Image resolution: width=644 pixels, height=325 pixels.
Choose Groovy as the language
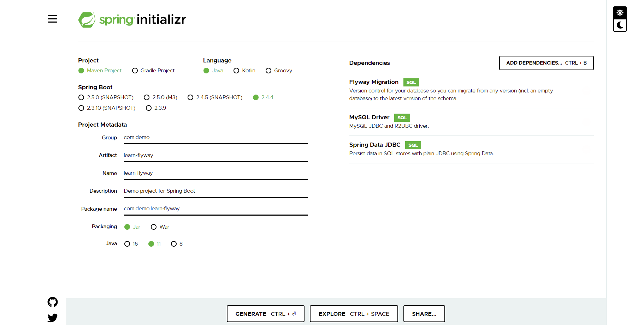click(279, 71)
